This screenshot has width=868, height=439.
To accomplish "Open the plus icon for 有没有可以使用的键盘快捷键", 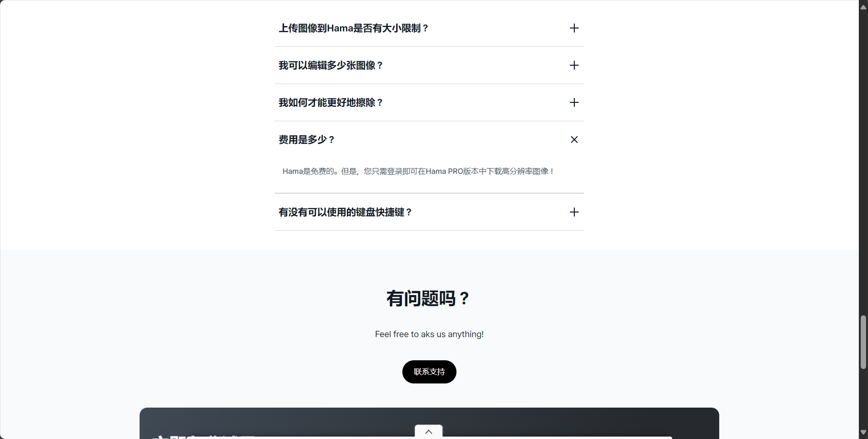I will pyautogui.click(x=574, y=212).
